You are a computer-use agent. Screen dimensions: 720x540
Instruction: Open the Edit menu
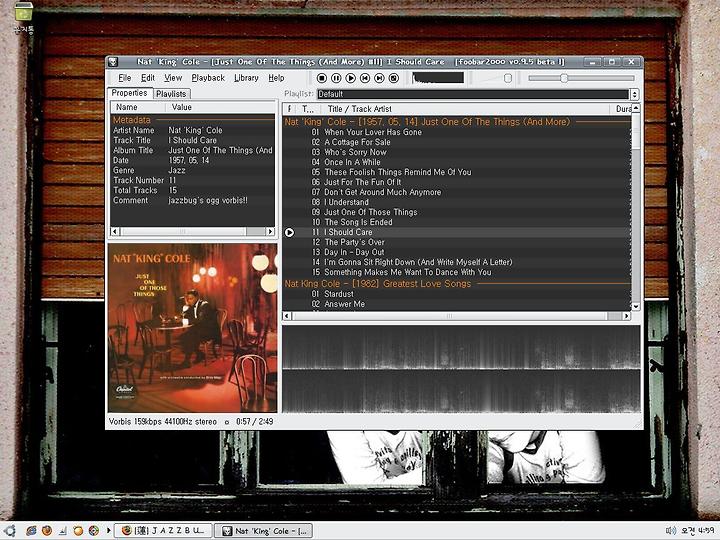tap(147, 78)
